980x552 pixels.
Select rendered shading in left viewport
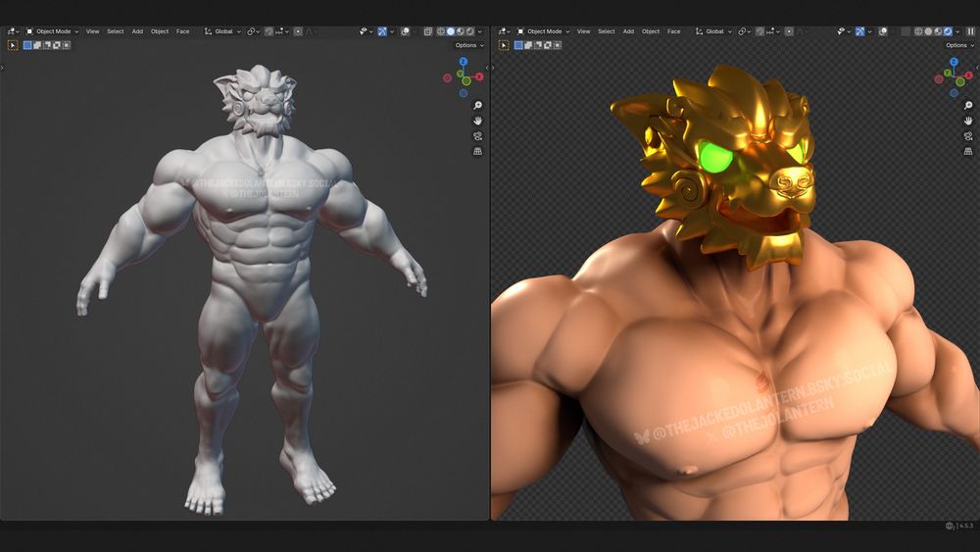pos(470,31)
